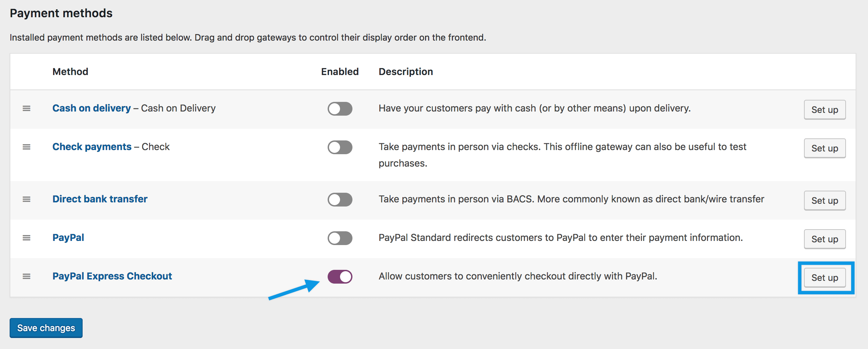Click drag handle for PayPal Express Checkout
The height and width of the screenshot is (349, 868).
click(x=27, y=276)
